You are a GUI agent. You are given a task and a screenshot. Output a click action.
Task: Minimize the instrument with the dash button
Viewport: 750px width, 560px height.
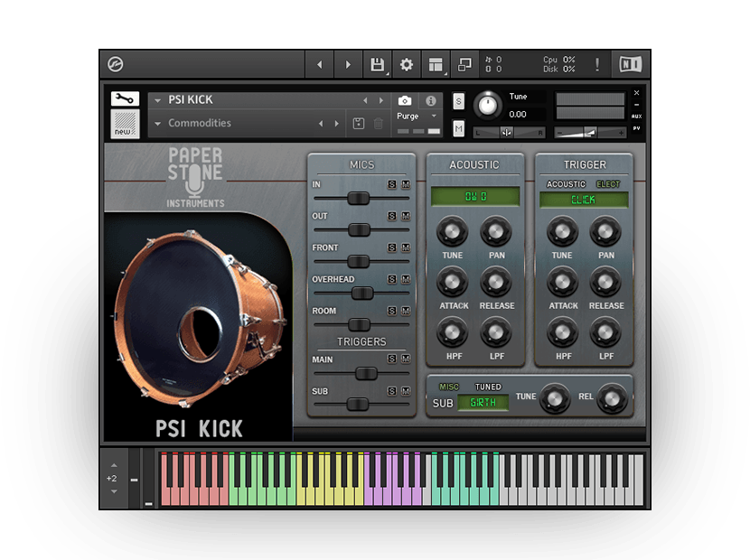tap(637, 105)
